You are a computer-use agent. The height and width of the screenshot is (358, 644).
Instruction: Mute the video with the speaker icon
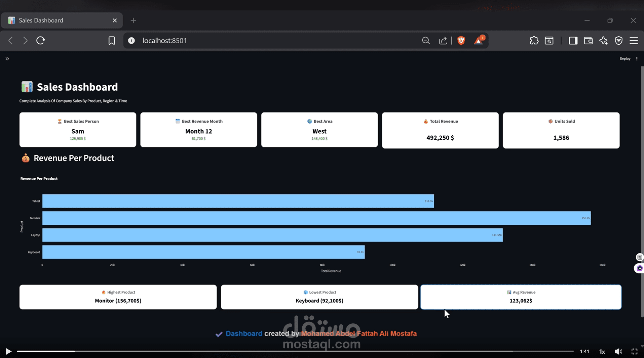coord(618,351)
